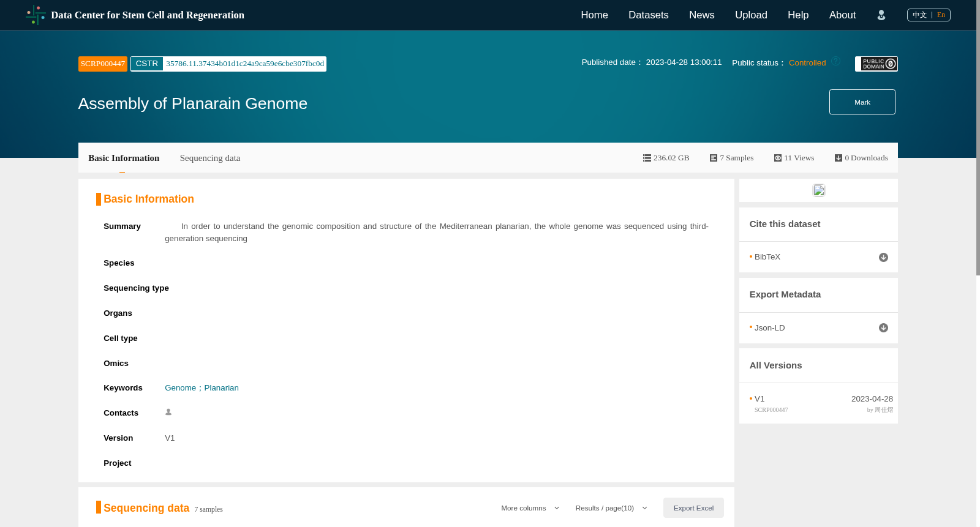This screenshot has width=980, height=527.
Task: Open the News page
Action: click(x=702, y=15)
